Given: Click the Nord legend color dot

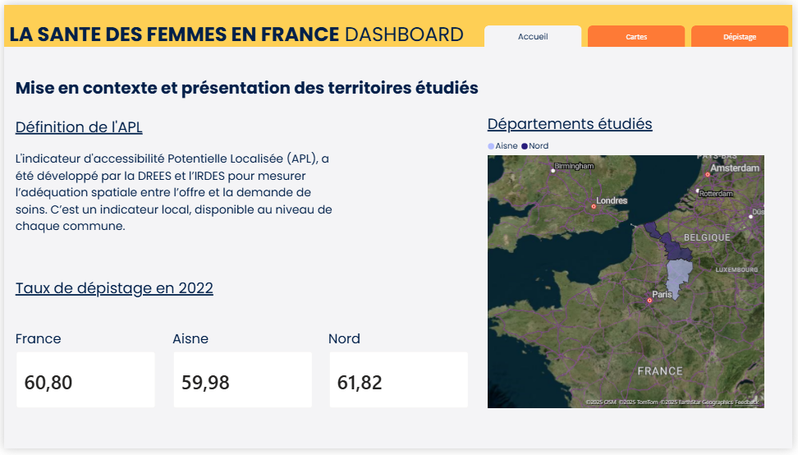Looking at the screenshot, I should click(524, 146).
